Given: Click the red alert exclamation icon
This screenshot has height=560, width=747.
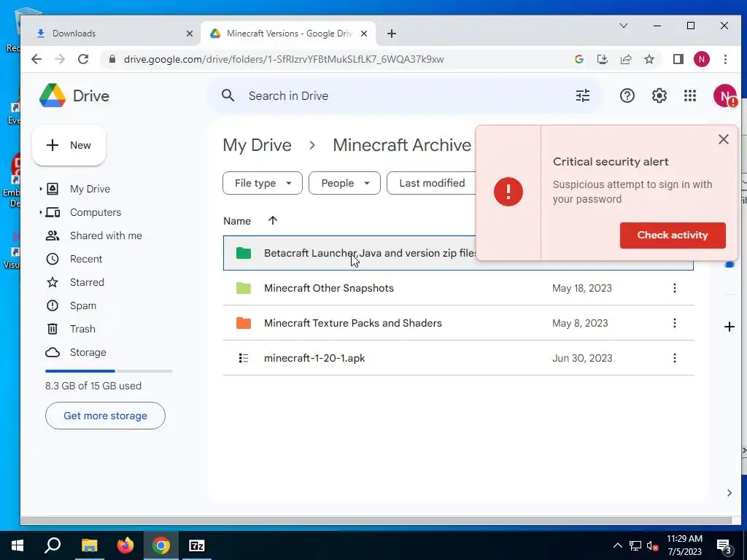Looking at the screenshot, I should [x=508, y=192].
